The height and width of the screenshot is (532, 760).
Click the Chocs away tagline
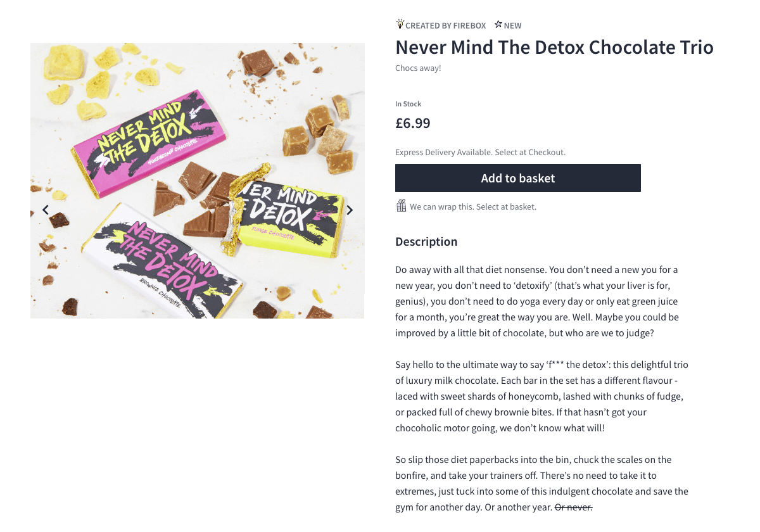pyautogui.click(x=417, y=67)
